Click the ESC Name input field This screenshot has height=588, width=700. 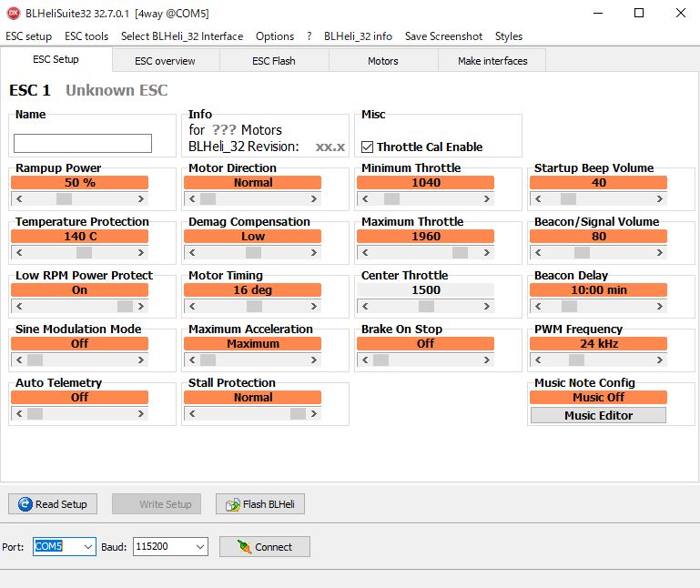pos(83,143)
